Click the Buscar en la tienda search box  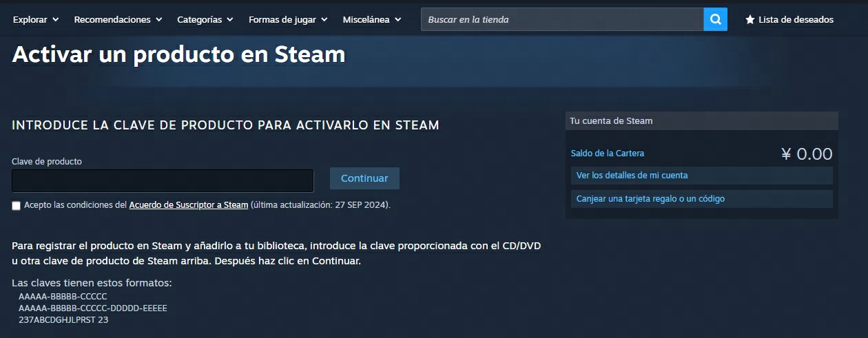562,19
